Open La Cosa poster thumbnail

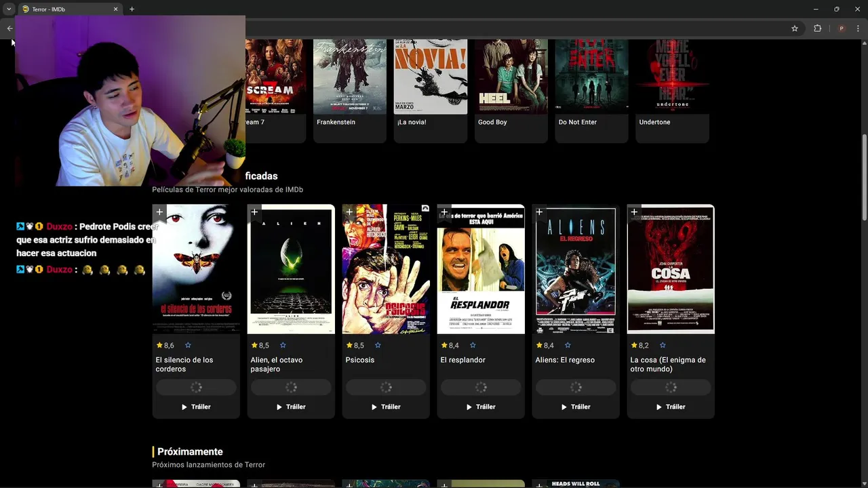[671, 269]
